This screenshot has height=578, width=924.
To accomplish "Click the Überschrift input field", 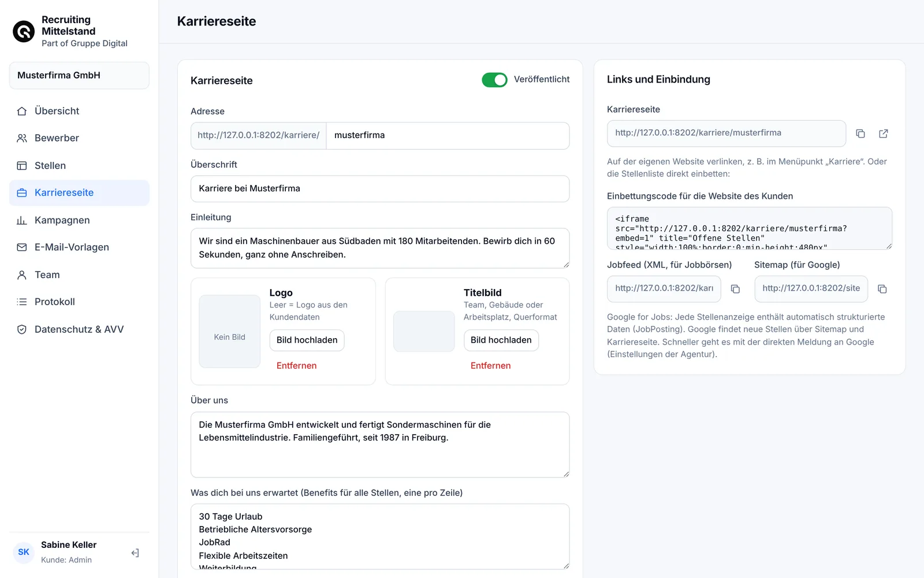I will click(380, 188).
